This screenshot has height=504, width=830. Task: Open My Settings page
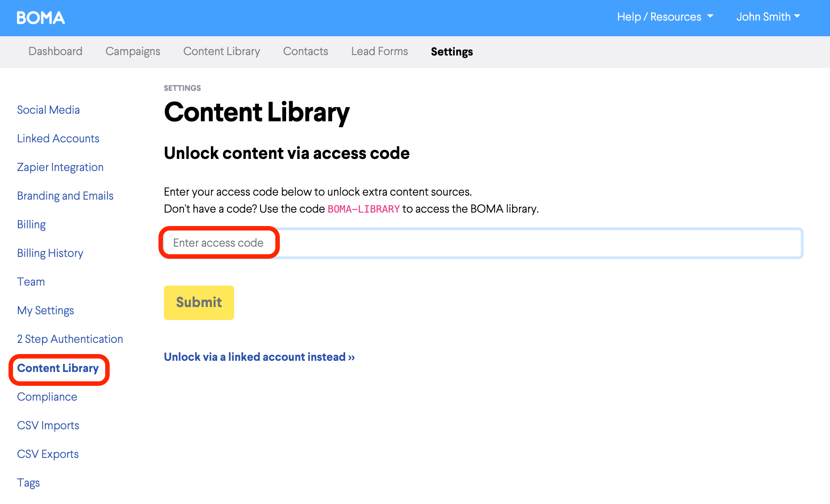click(x=45, y=310)
